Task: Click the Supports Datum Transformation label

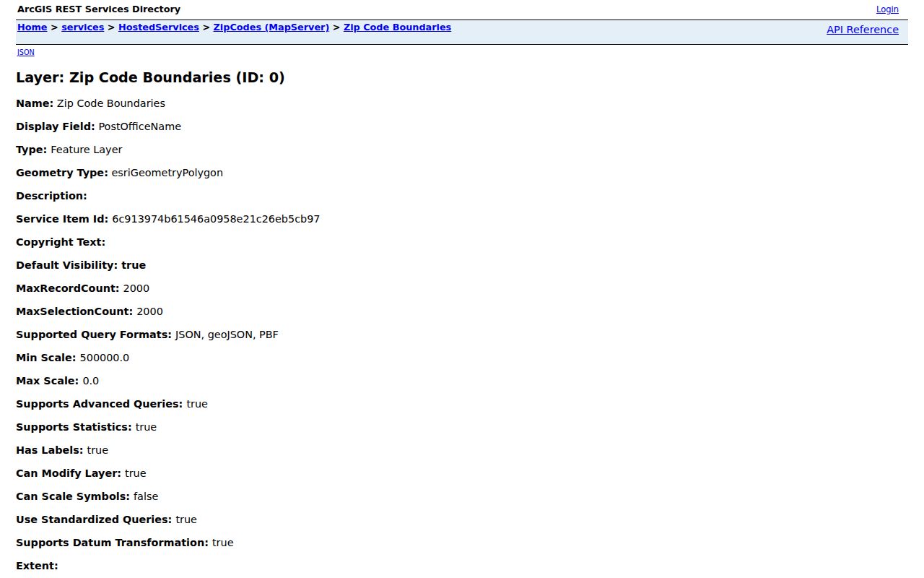Action: coord(113,543)
